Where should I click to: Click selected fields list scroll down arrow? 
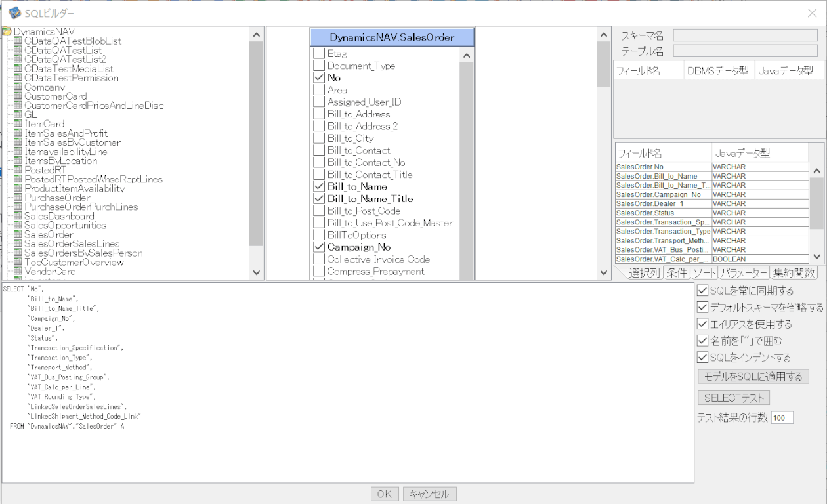(x=816, y=257)
